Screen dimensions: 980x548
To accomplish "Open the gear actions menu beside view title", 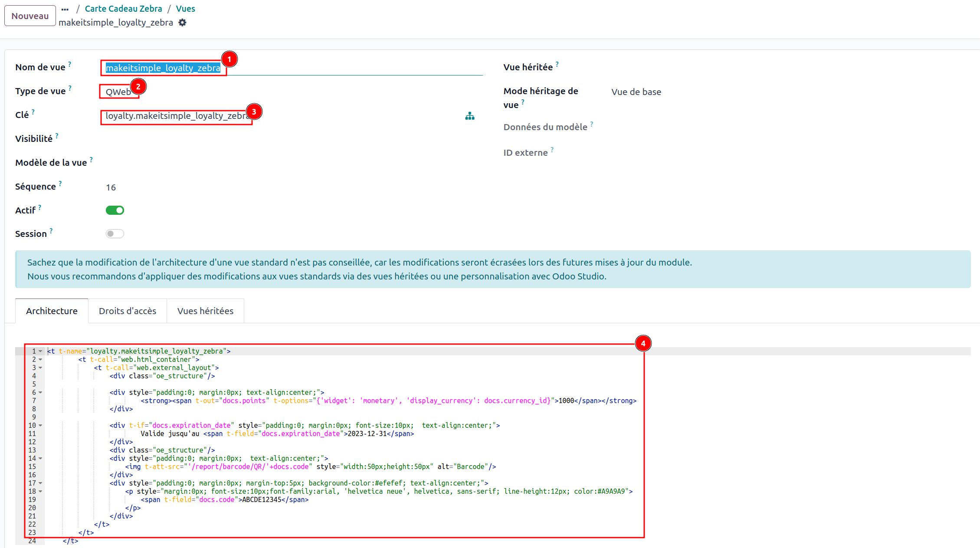I will click(x=183, y=23).
